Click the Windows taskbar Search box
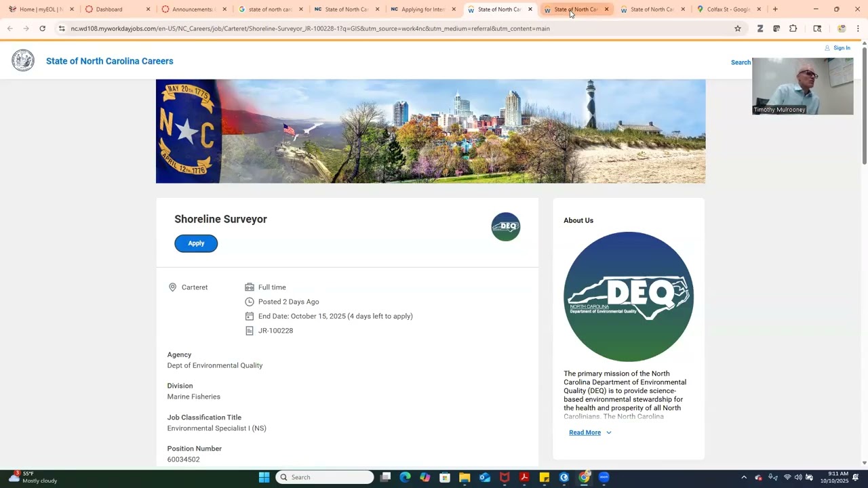This screenshot has width=868, height=488. coord(325,477)
